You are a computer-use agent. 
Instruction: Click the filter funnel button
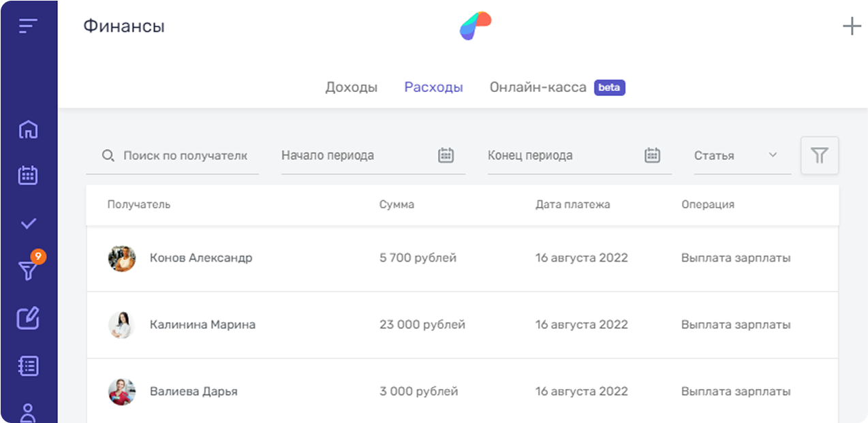(x=819, y=155)
